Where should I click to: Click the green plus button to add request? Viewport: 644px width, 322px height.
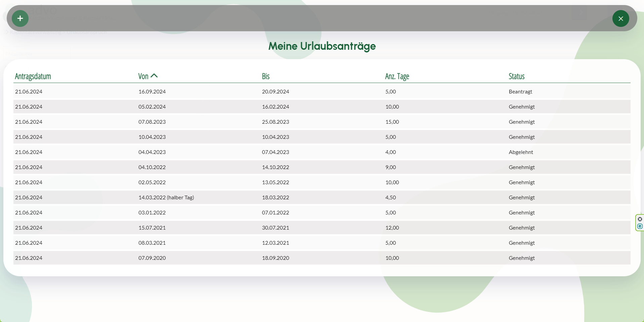point(20,18)
